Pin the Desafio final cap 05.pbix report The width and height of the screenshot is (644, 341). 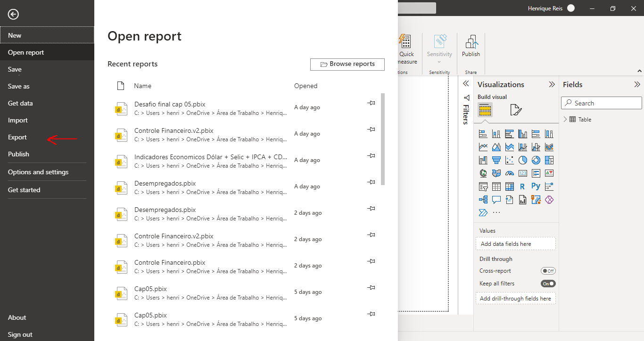tap(371, 103)
